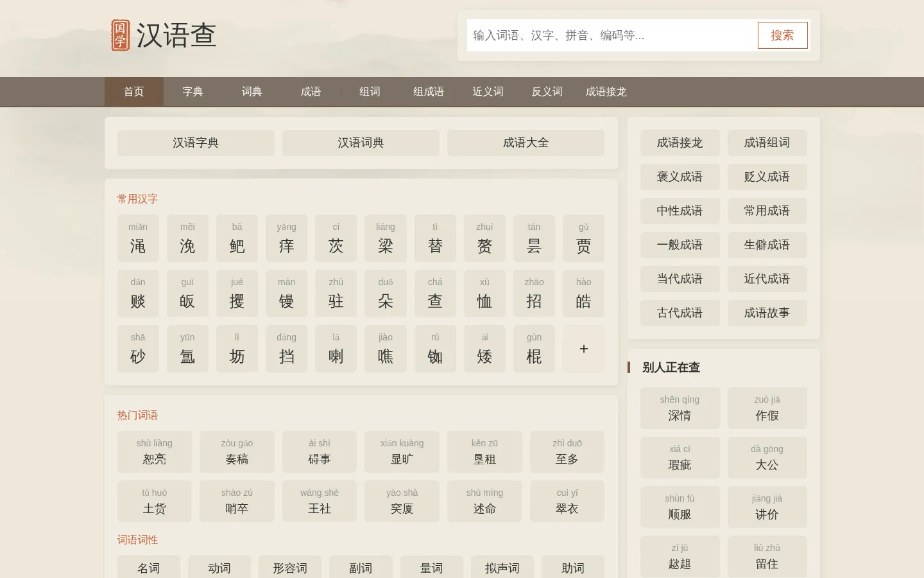924x578 pixels.
Task: Select 成语 in the navigation bar
Action: click(x=311, y=92)
